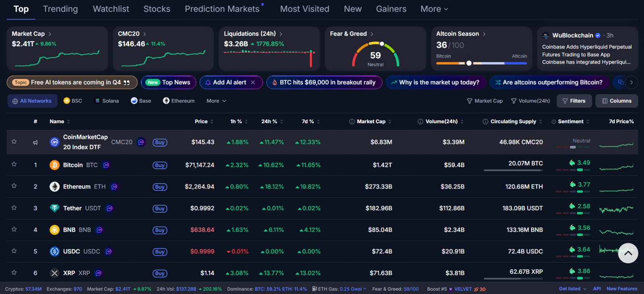Click the Altcoin Season slider indicator

[469, 63]
